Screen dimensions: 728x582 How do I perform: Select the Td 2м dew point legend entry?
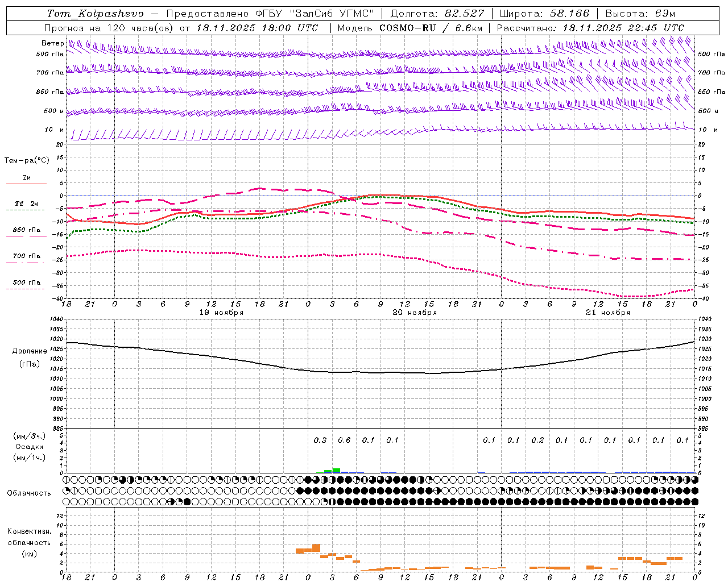coord(27,203)
